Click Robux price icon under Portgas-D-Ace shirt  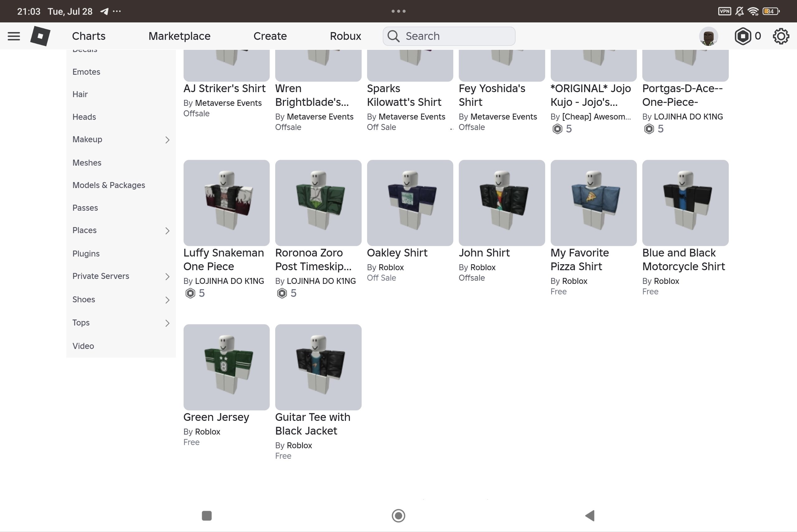pos(649,129)
